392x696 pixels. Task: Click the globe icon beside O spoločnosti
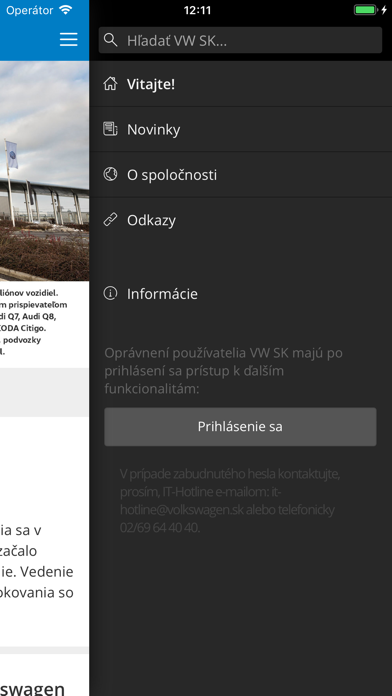[110, 174]
